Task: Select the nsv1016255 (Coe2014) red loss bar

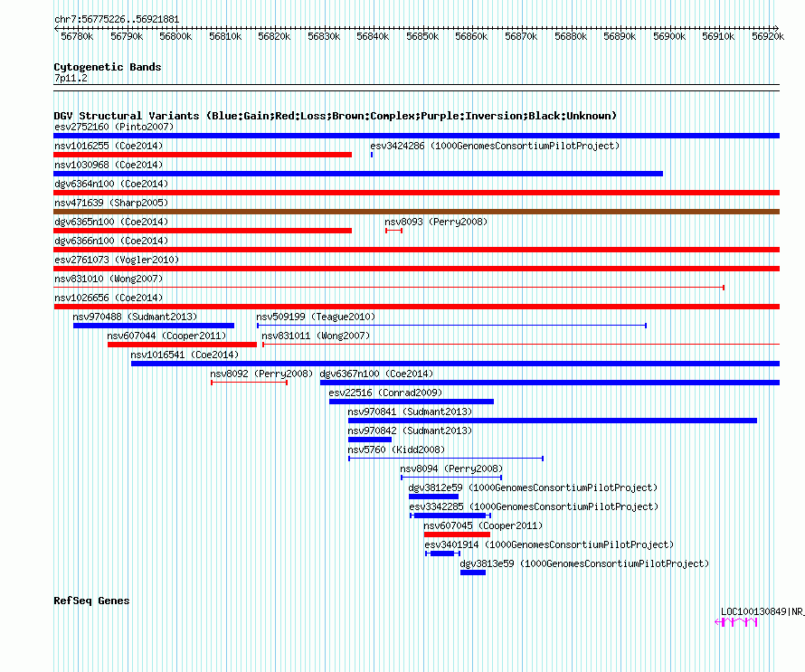Action: [203, 155]
